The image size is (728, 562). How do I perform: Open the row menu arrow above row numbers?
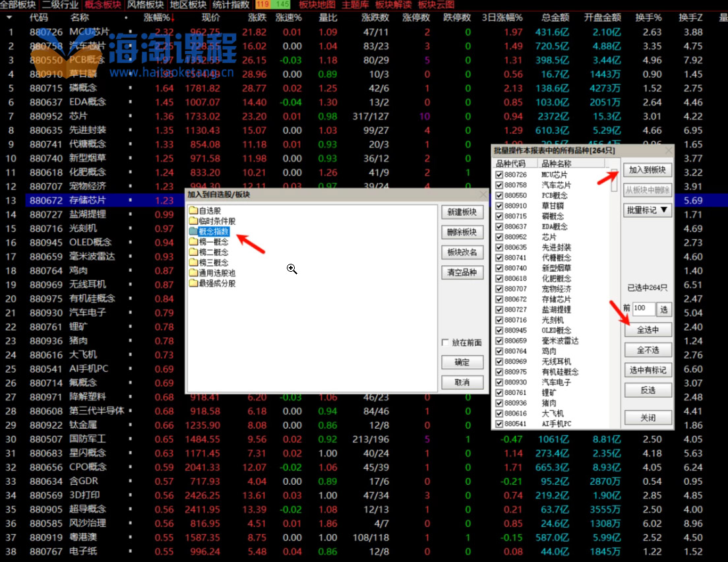pyautogui.click(x=10, y=18)
